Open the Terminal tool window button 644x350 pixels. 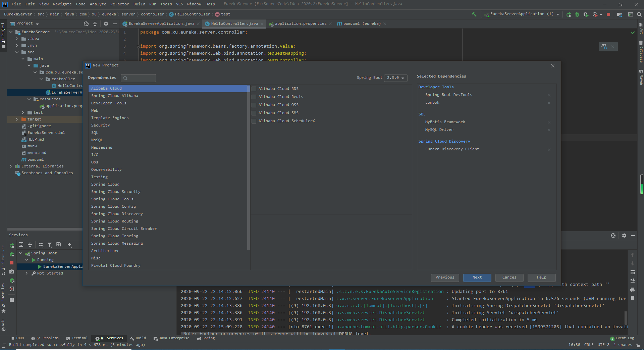click(x=77, y=338)
